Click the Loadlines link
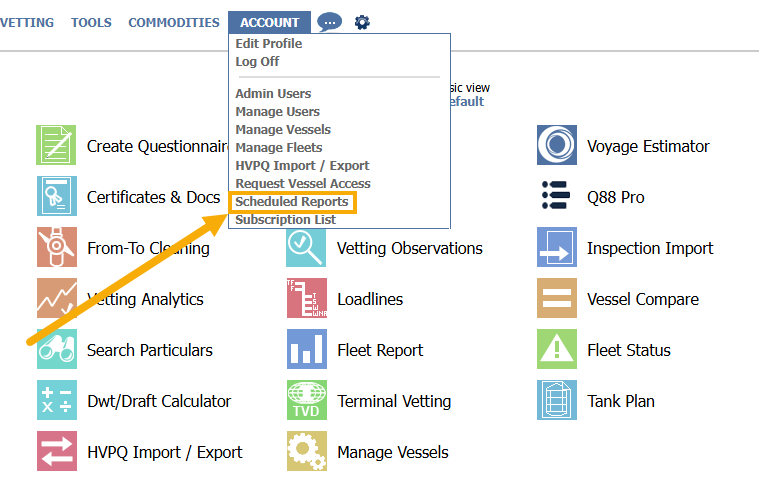Image resolution: width=759 pixels, height=495 pixels. [x=370, y=299]
